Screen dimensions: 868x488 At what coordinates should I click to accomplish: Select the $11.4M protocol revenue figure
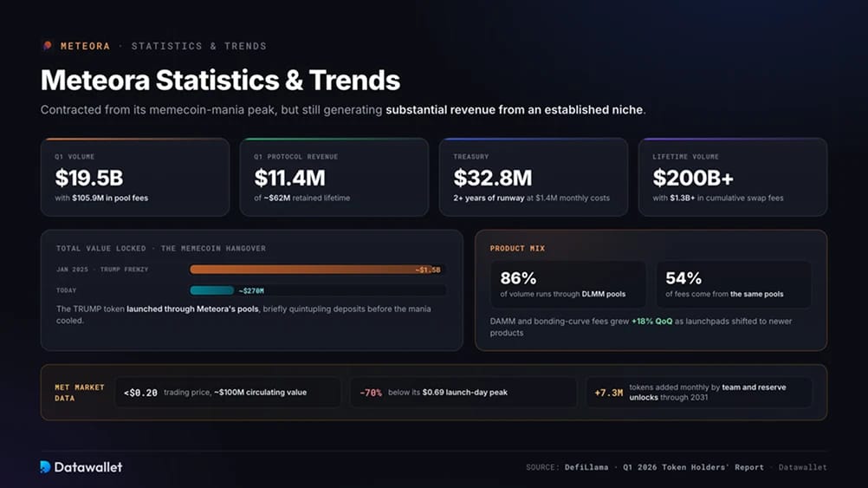click(289, 178)
